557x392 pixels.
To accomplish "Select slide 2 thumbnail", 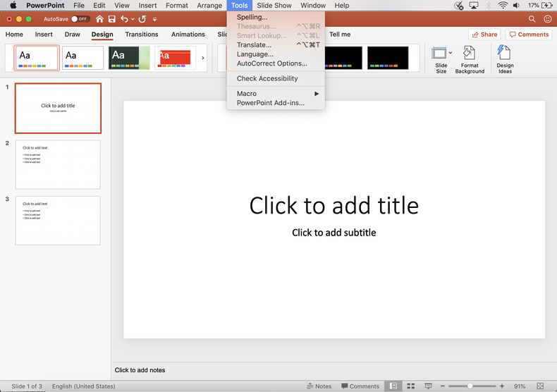I will pos(58,164).
